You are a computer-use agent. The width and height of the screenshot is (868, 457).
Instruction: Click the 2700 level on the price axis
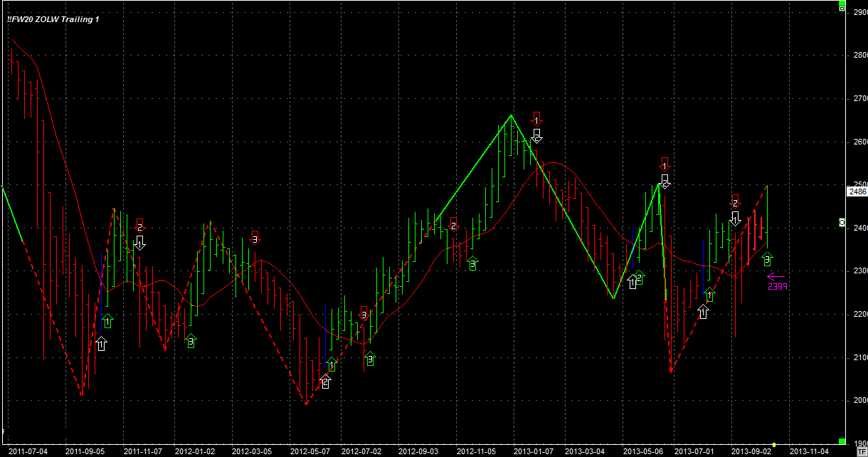859,99
